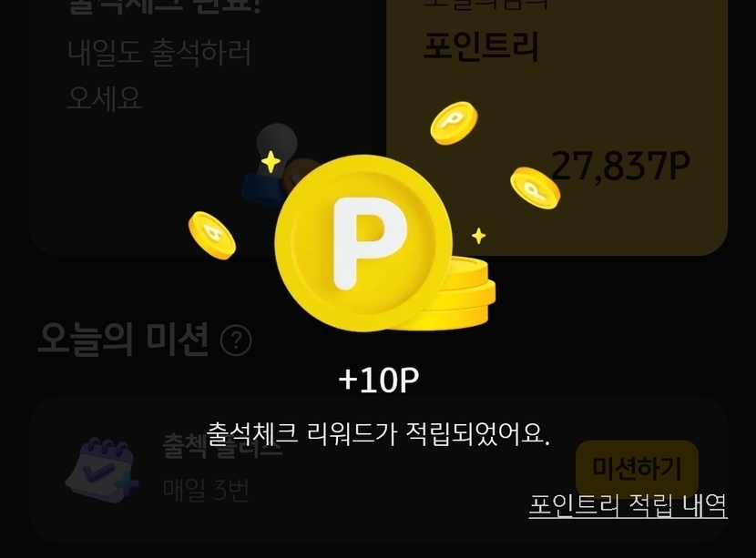Tap the small floating coin left of the big coin
Screen dimensions: 756x558
(x=211, y=236)
